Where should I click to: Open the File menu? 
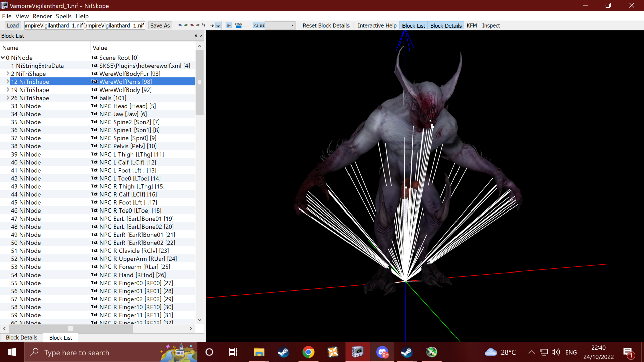point(7,16)
